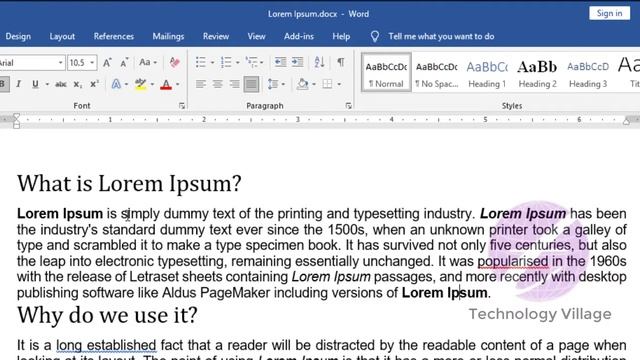Expand underline style dropdown arrow
The image size is (640, 360).
pyautogui.click(x=47, y=84)
